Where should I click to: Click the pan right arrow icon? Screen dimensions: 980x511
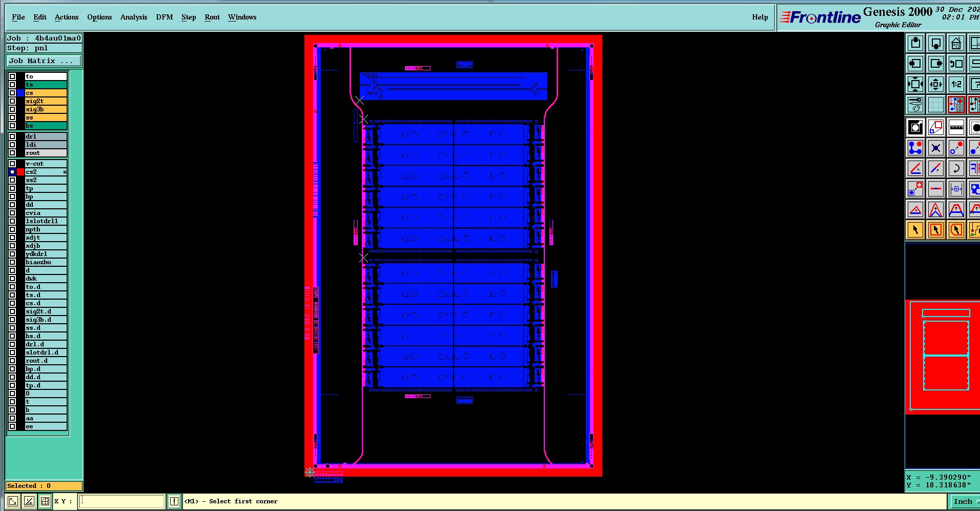click(x=936, y=64)
